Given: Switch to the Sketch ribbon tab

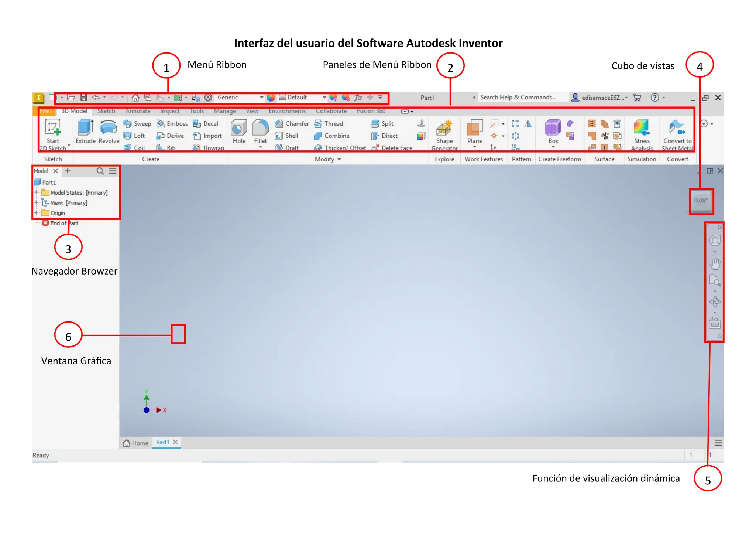Looking at the screenshot, I should pos(106,111).
